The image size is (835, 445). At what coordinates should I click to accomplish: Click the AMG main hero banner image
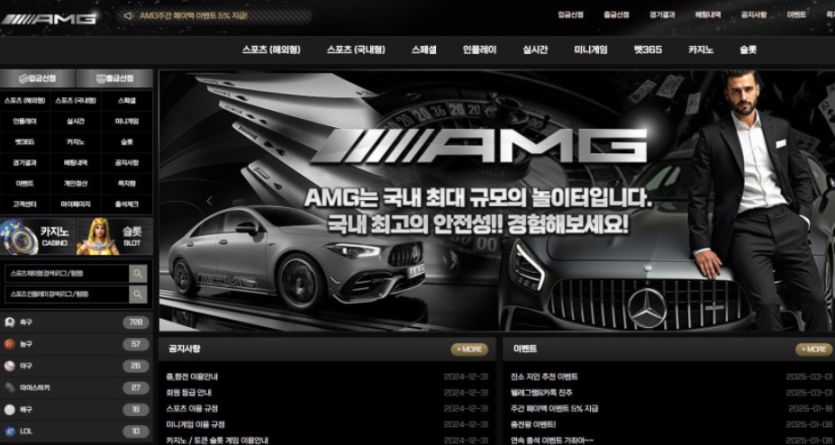coord(497,201)
